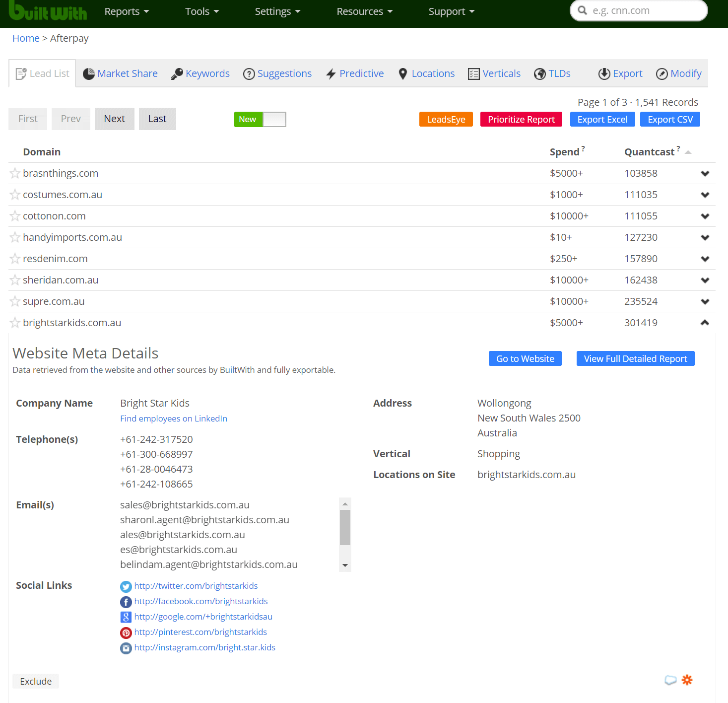Click the Google Plus social icon
Viewport: 728px width, 703px height.
[126, 617]
